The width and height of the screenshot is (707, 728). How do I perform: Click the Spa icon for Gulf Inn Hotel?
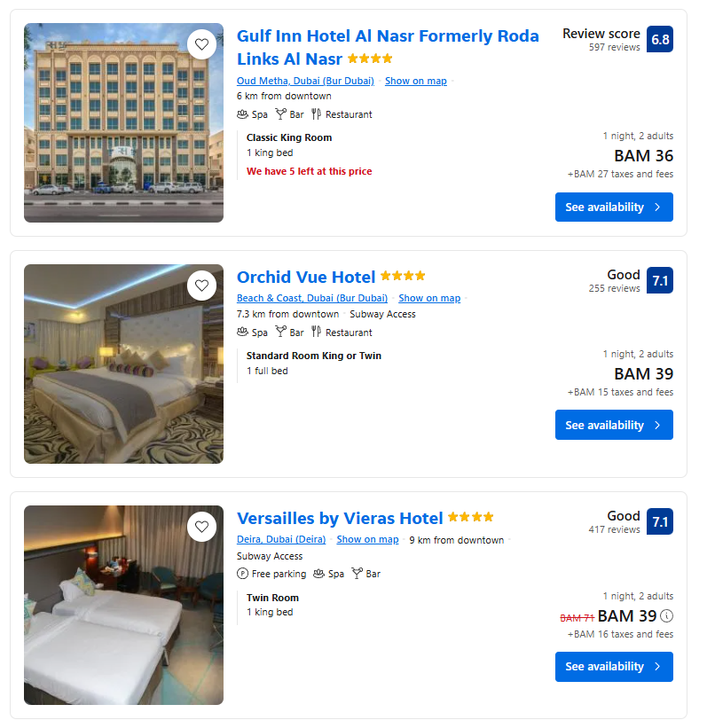pos(240,114)
